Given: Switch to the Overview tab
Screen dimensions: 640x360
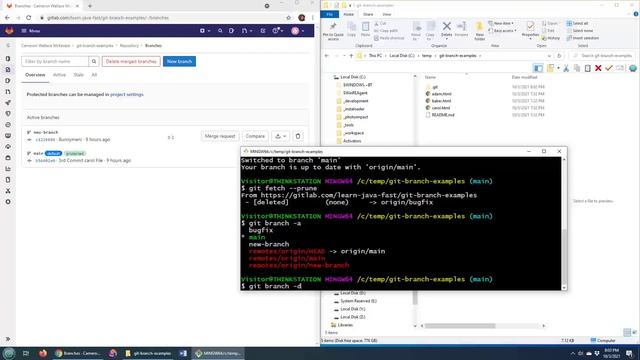Looking at the screenshot, I should (x=35, y=75).
